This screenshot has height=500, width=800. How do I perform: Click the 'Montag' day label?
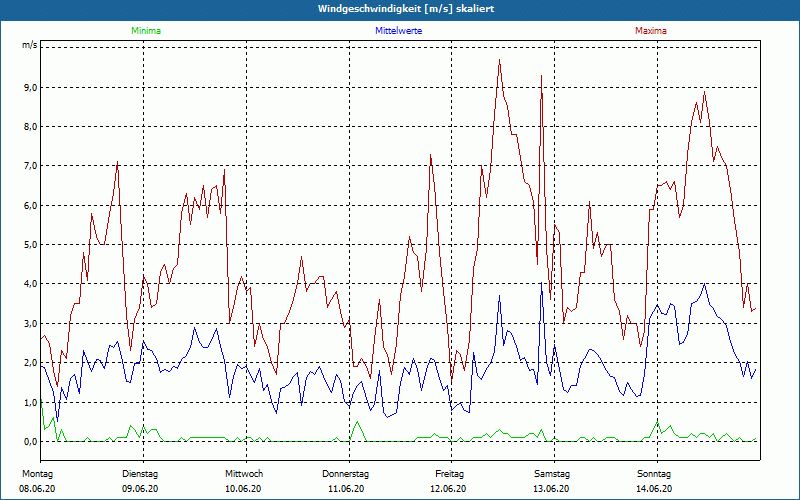tap(37, 474)
